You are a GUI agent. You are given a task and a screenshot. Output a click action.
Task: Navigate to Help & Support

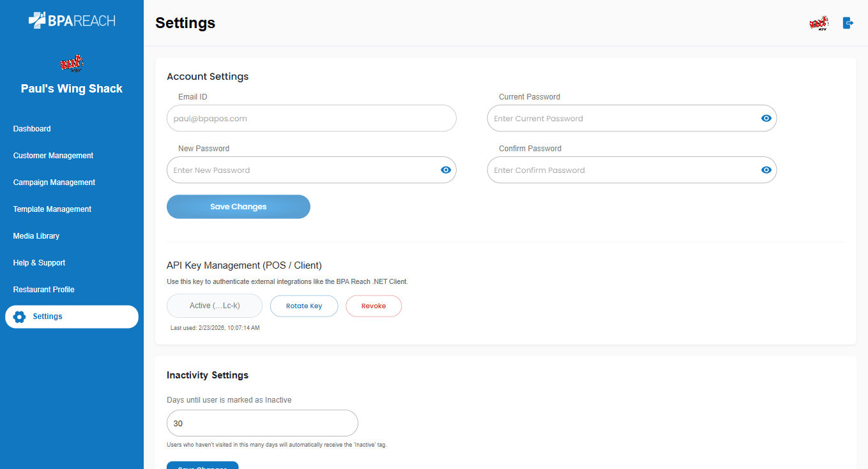39,263
